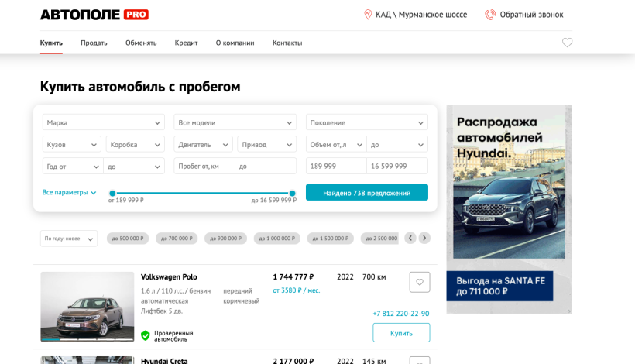The height and width of the screenshot is (364, 635).
Task: Expand the Привод dropdown
Action: [267, 144]
